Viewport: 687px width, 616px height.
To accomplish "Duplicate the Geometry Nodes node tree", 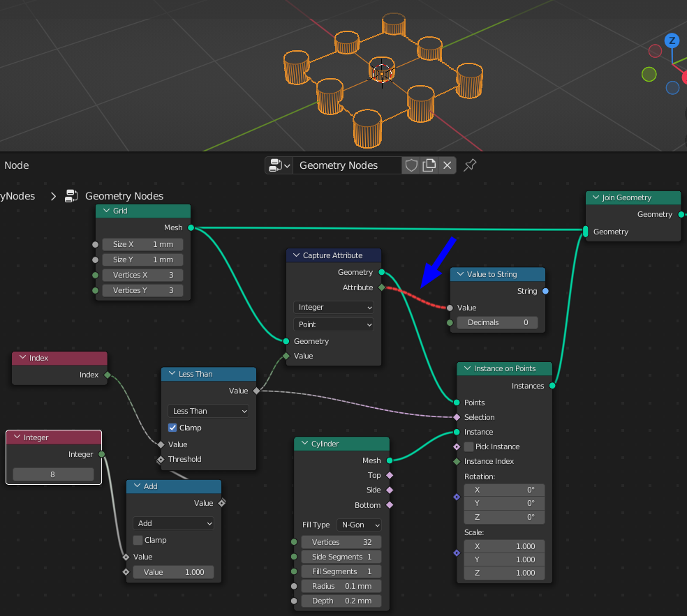I will point(429,165).
